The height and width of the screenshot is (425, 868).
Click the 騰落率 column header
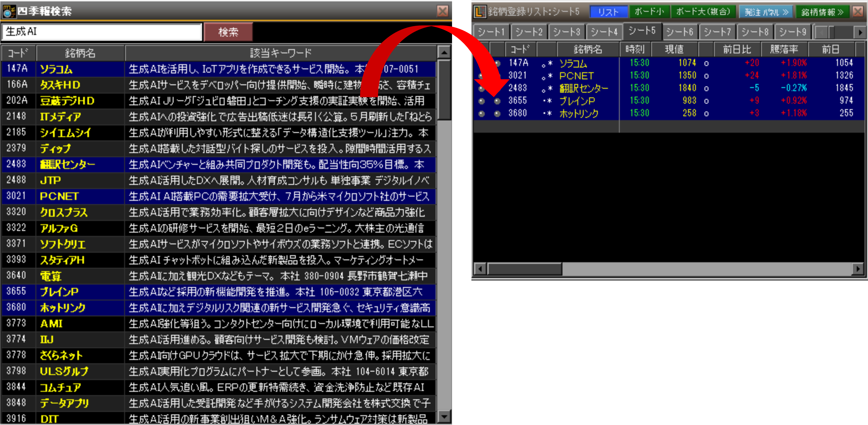[784, 49]
